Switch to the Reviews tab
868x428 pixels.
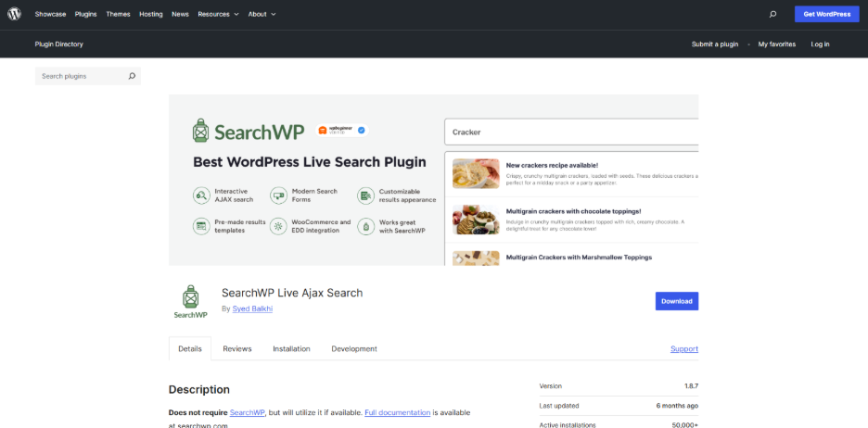click(x=237, y=349)
